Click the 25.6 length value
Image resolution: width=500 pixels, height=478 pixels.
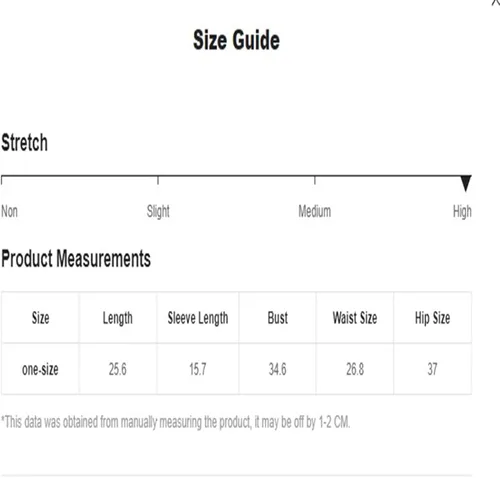click(118, 369)
